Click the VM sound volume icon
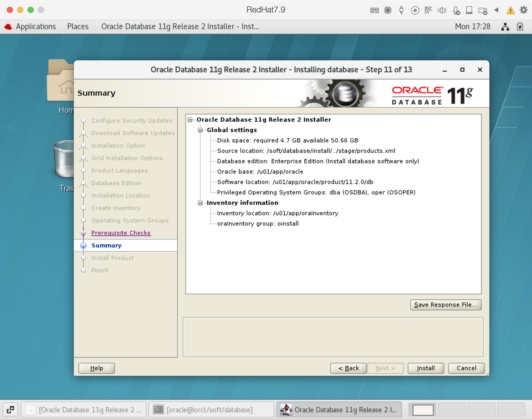Viewport: 532px width, 419px height. tap(442, 10)
